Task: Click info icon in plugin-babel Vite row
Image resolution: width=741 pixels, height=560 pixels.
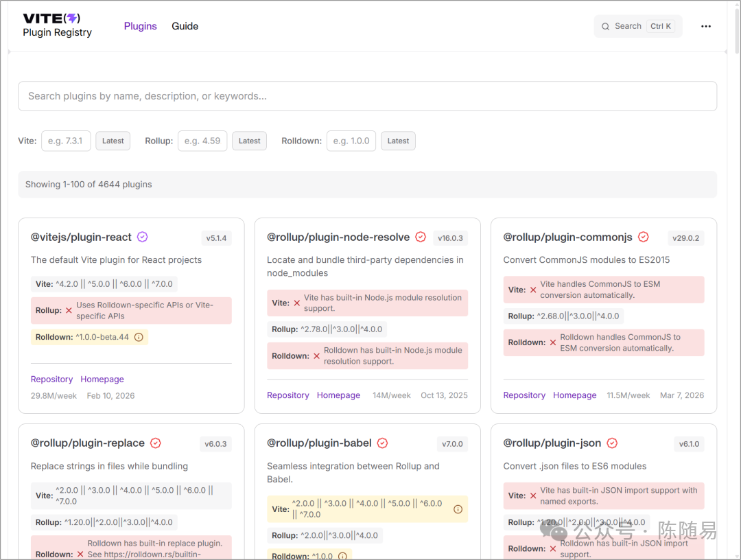Action: pos(458,509)
